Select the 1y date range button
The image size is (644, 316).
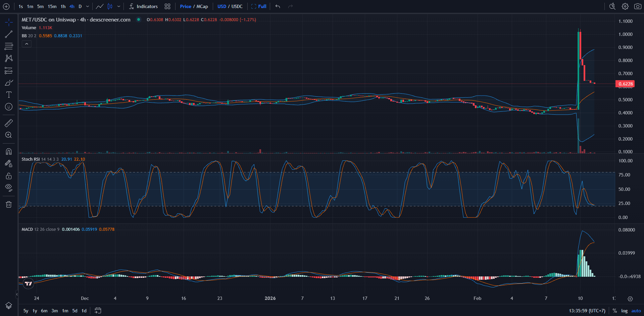34,311
